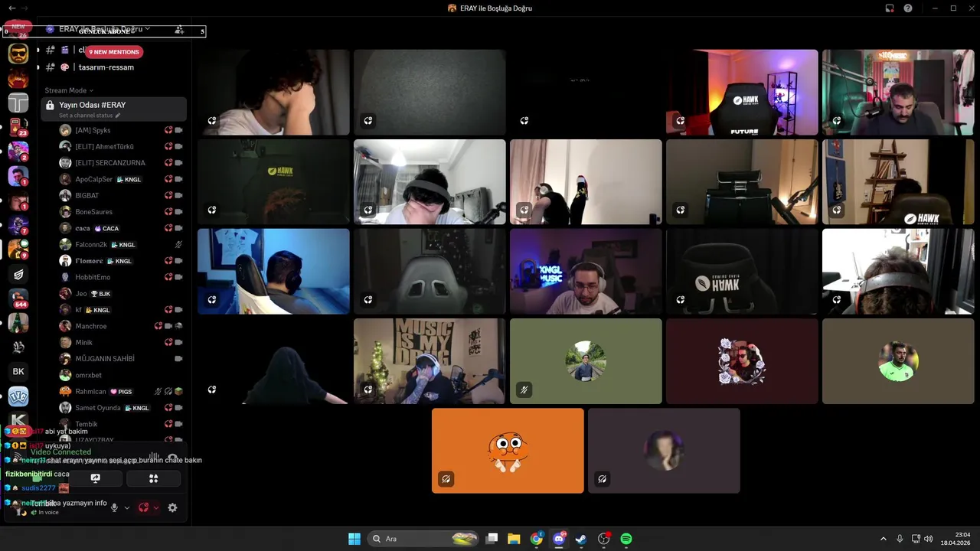980x551 pixels.
Task: Open Steam from the taskbar
Action: 581,539
